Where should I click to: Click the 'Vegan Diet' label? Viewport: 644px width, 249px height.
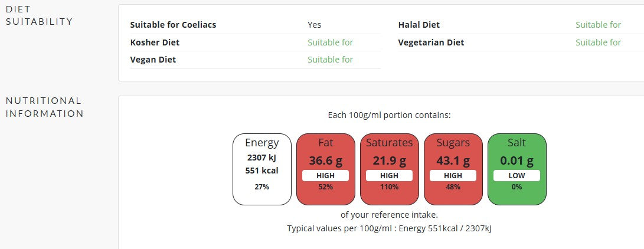pos(153,60)
